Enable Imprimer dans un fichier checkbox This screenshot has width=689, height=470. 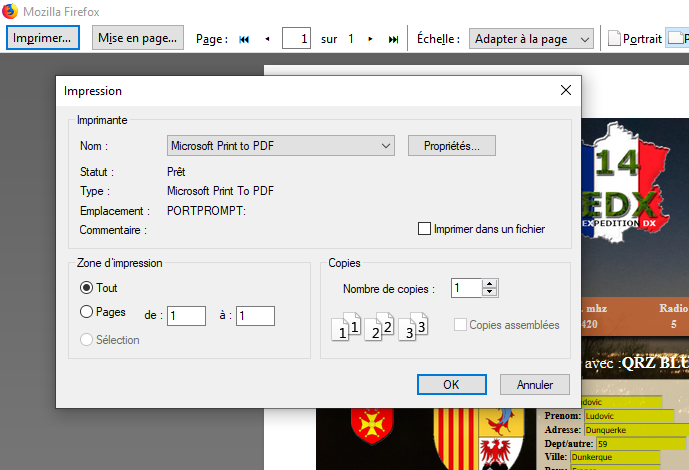pos(425,229)
